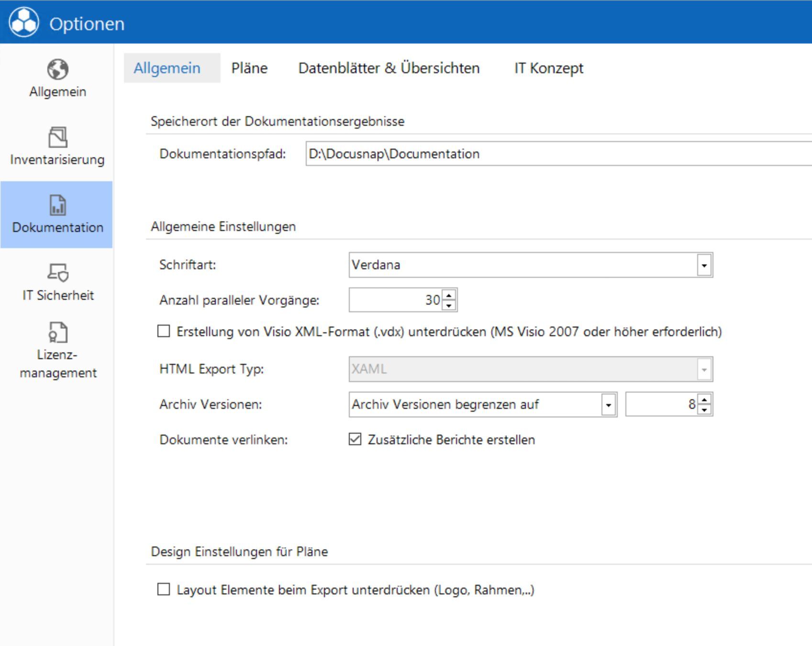The width and height of the screenshot is (812, 646).
Task: Click the Design Einstellungen für Pläne heading
Action: point(239,552)
